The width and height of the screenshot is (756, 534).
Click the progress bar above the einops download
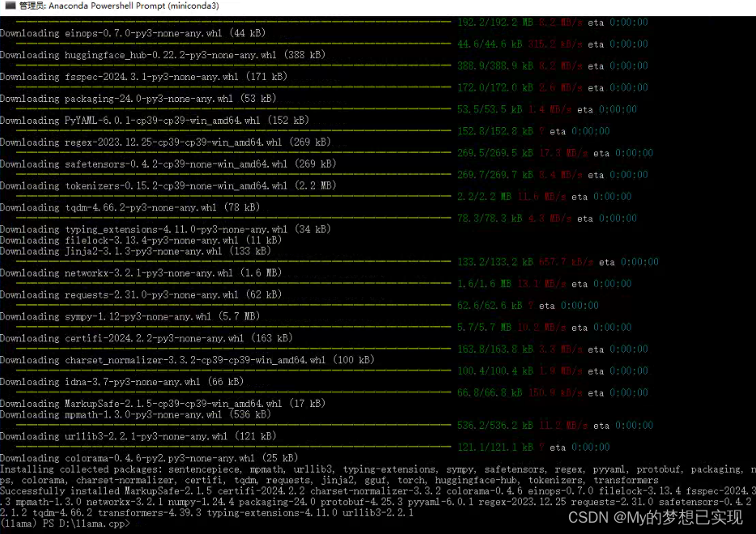234,22
